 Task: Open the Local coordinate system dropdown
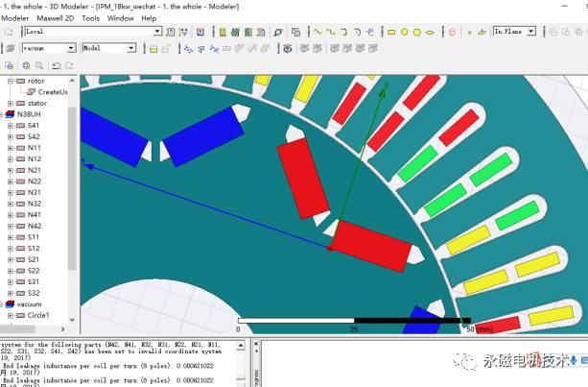point(157,32)
